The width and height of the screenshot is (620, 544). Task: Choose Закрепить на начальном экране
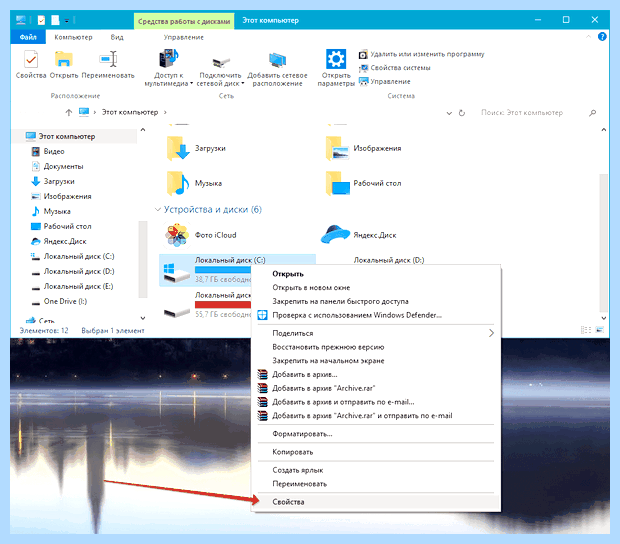tap(328, 361)
